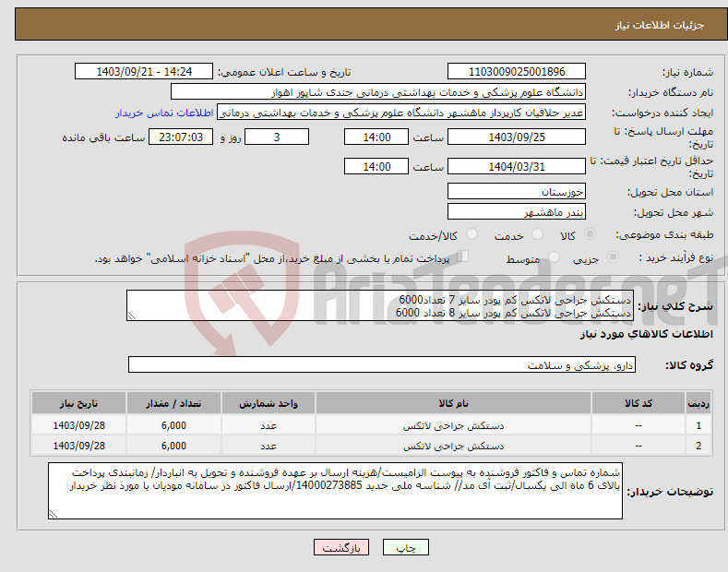Click the announcement date field 1403/09/21 - 14:24

(144, 72)
